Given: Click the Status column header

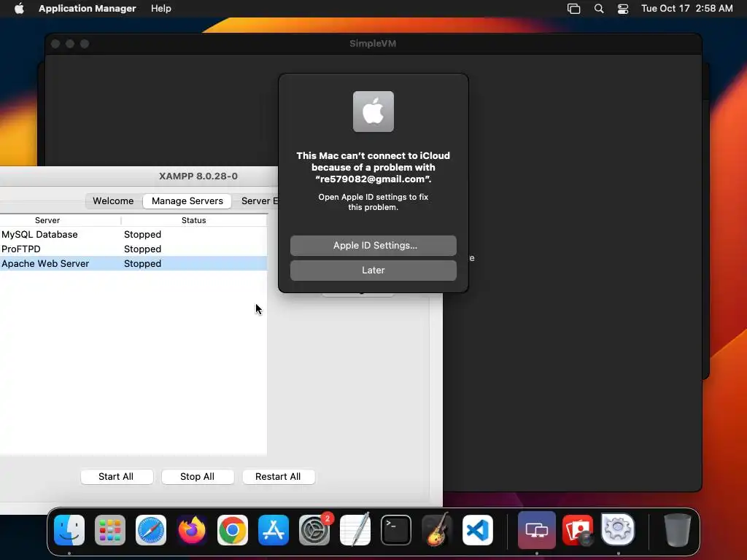Looking at the screenshot, I should (x=194, y=220).
